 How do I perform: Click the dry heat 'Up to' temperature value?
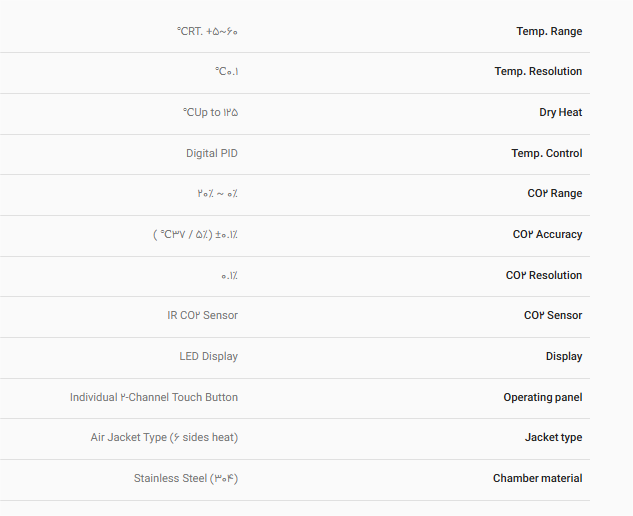pos(210,113)
